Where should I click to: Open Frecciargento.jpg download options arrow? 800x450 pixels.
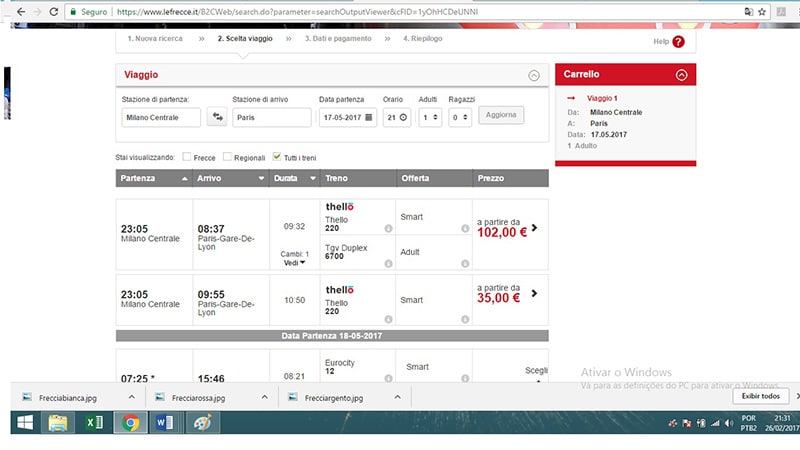397,397
